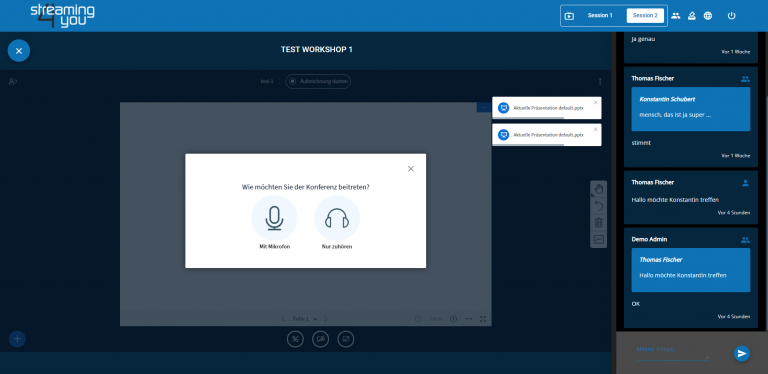Open the live stream icon in header
The image size is (768, 374).
click(x=569, y=16)
